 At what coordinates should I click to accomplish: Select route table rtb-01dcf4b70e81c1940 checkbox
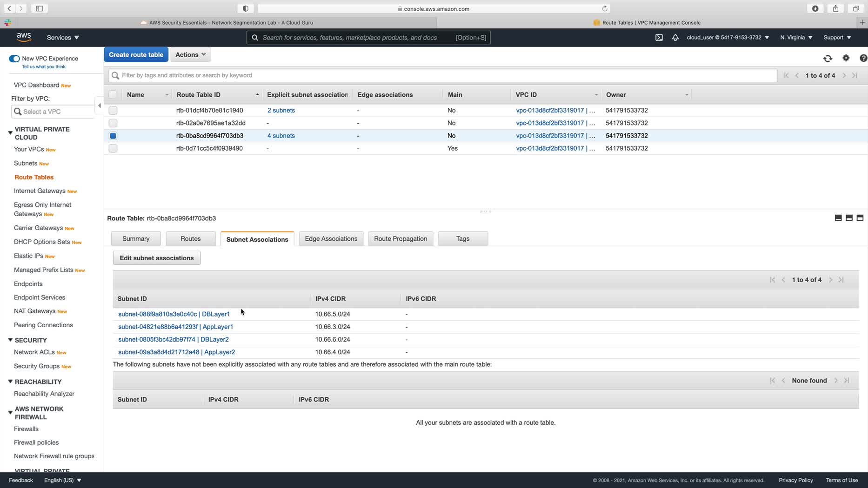(113, 111)
